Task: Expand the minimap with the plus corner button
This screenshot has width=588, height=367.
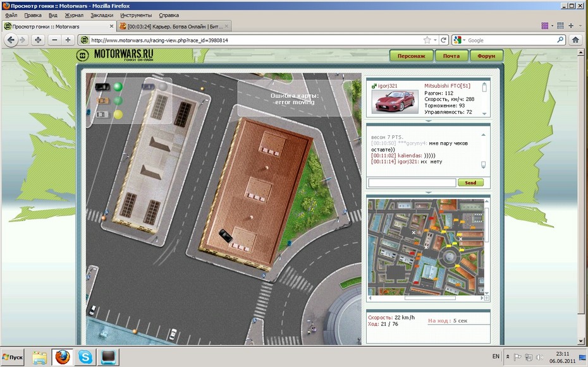Action: [486, 298]
